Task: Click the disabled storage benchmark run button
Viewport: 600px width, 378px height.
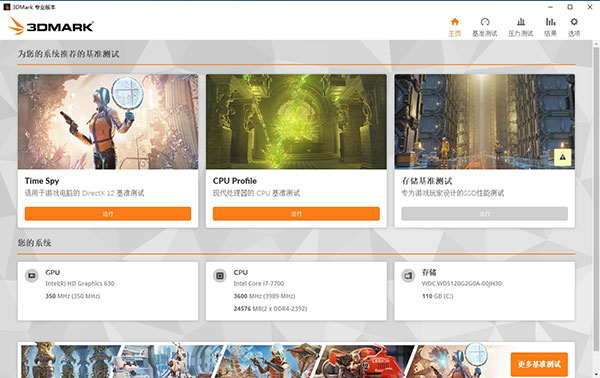Action: coord(484,213)
